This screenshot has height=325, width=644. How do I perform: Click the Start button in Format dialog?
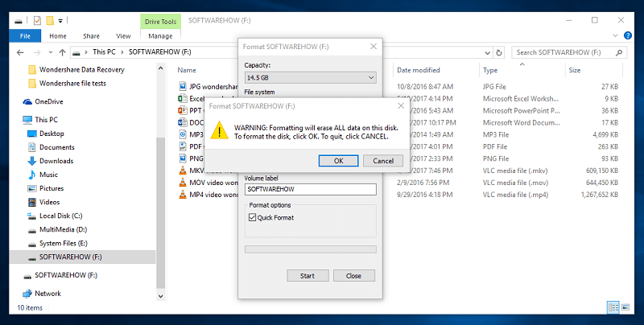tap(308, 276)
